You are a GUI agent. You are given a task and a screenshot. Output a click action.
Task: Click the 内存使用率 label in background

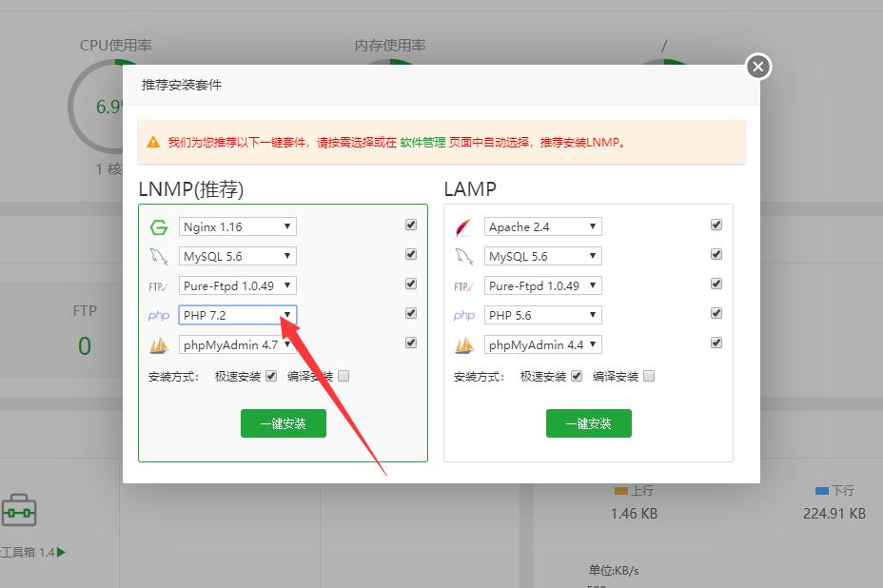coord(390,46)
